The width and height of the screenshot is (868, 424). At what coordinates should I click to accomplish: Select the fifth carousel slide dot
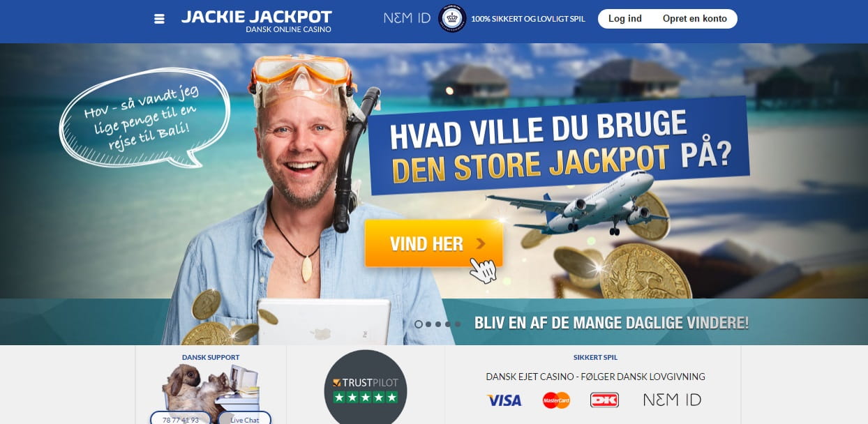(458, 324)
